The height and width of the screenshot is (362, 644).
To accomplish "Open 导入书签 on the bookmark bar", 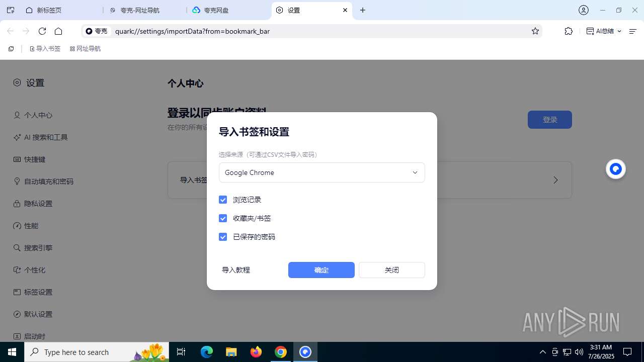I will (x=45, y=49).
